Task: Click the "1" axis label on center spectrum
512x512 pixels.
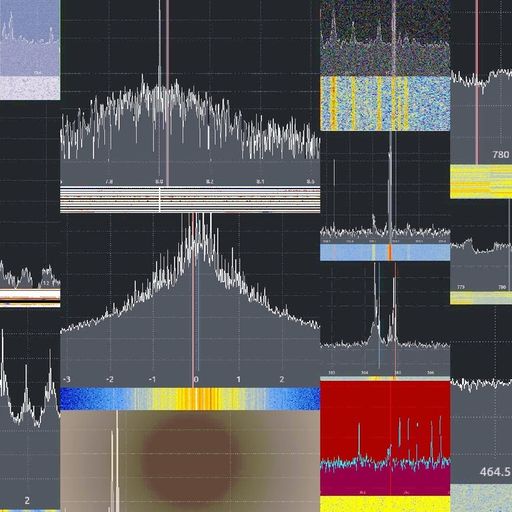Action: 239,379
